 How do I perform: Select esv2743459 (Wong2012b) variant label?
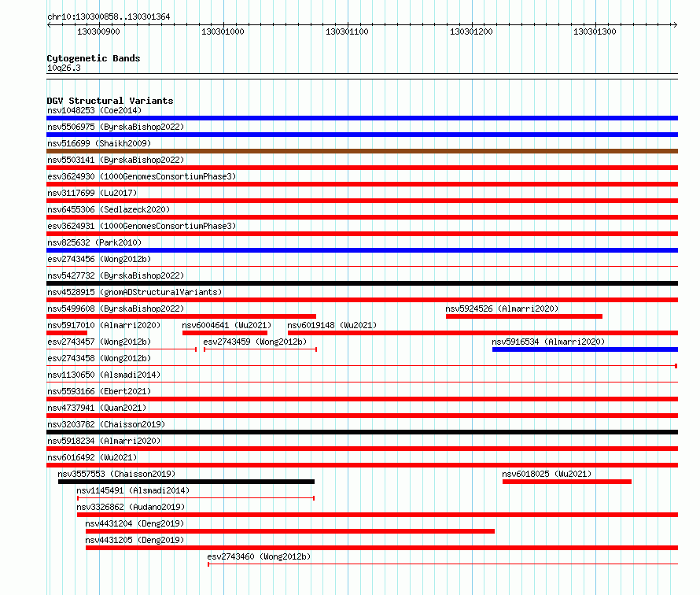pos(255,342)
